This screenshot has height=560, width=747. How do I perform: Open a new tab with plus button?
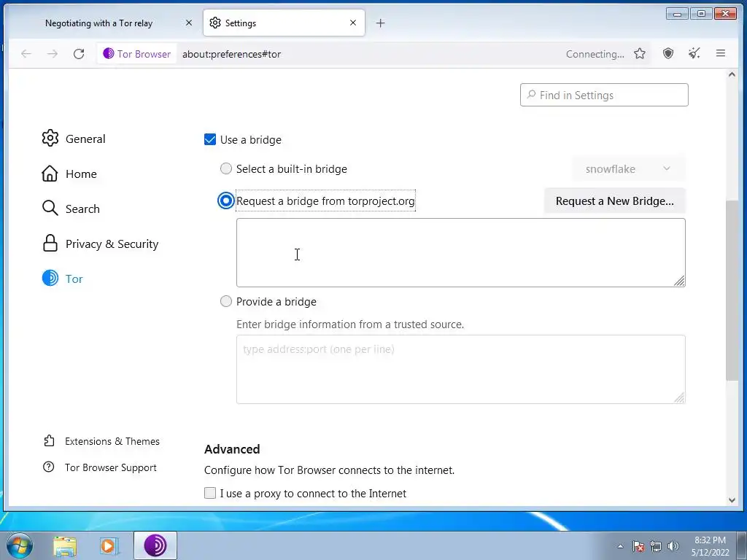[x=380, y=23]
